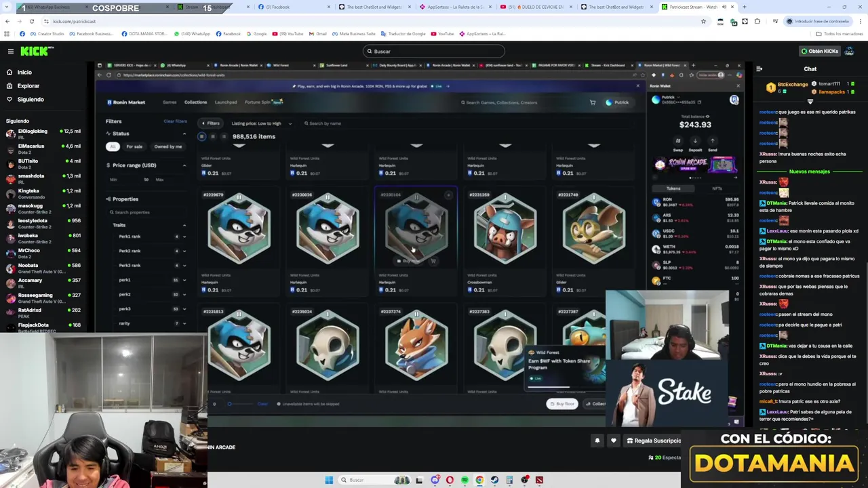Switch to the large grid view toggle
Screen dimensions: 868x488
point(201,136)
